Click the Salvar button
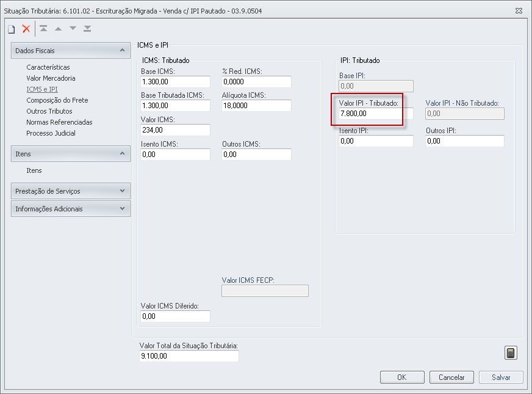Screen dimensions: 532x394 501,378
